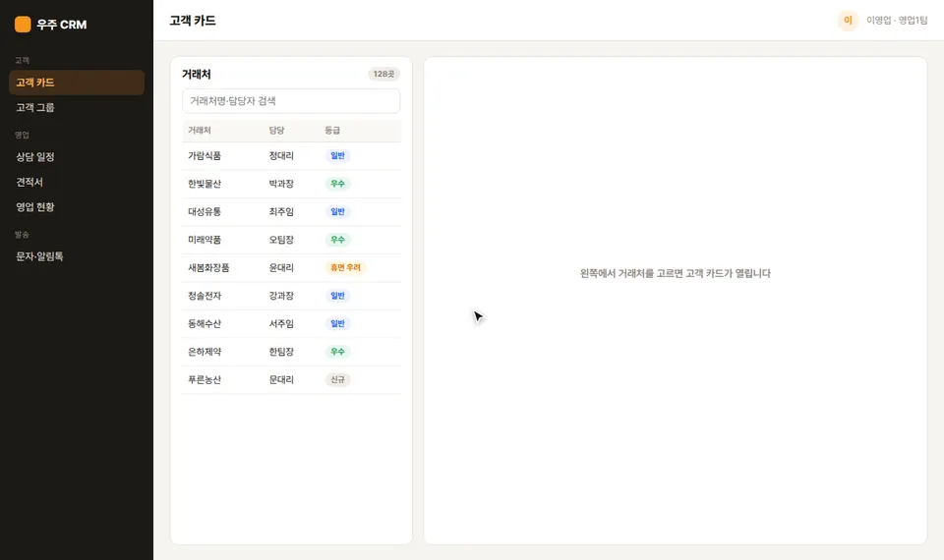Click the 고객 카드 page title
Viewport: 944px width, 560px height.
193,21
